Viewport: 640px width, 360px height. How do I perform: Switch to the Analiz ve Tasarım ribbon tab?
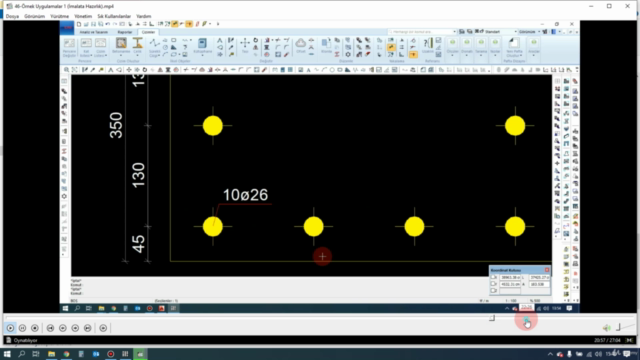94,32
